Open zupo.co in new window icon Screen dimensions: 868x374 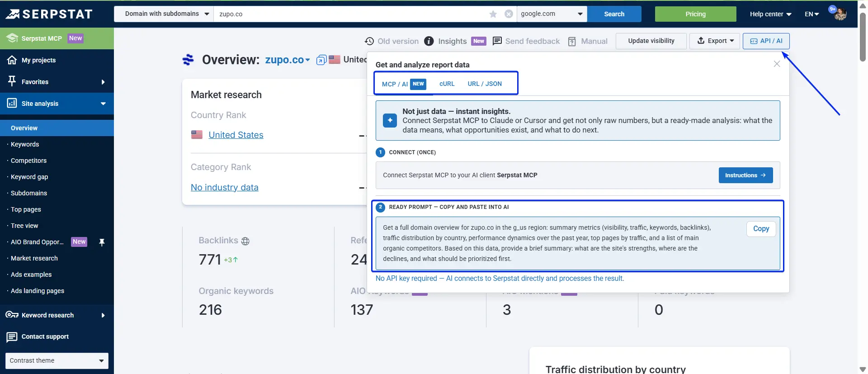click(x=321, y=60)
